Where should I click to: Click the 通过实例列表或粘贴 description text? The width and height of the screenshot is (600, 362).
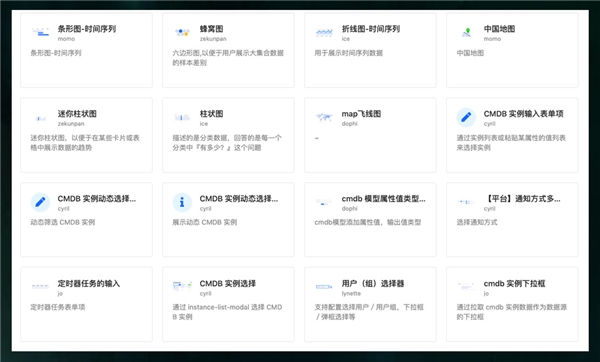click(511, 142)
